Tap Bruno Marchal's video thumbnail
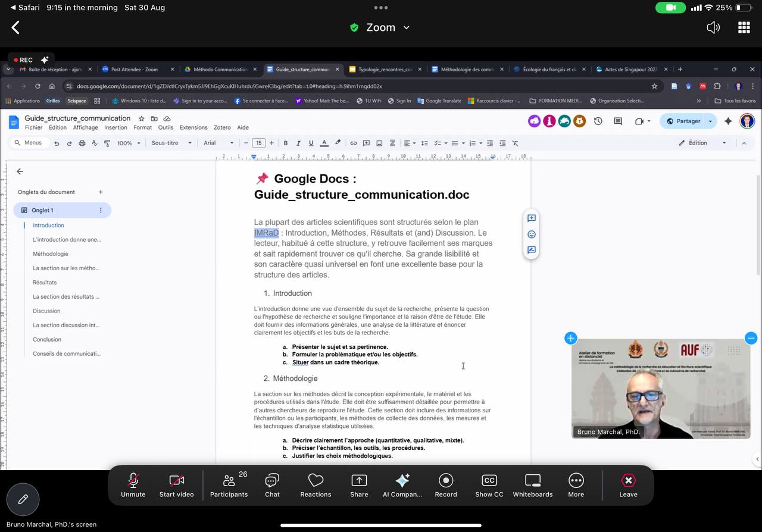Viewport: 762px width, 532px height. [660, 388]
